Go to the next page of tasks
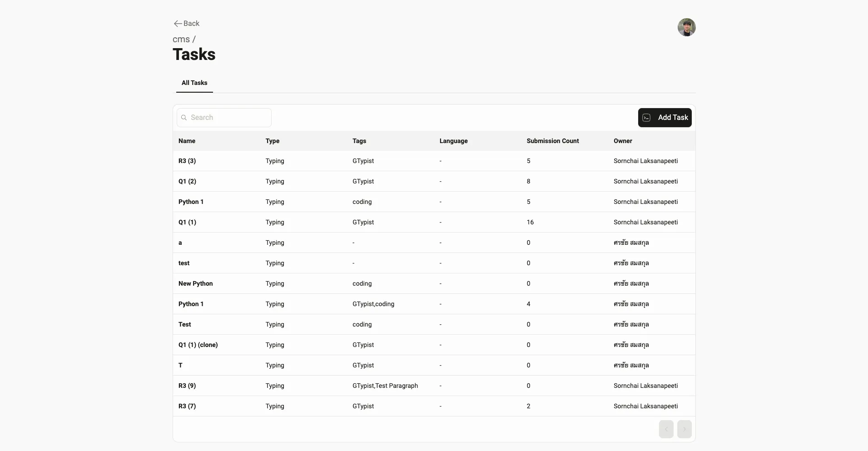 pos(684,429)
